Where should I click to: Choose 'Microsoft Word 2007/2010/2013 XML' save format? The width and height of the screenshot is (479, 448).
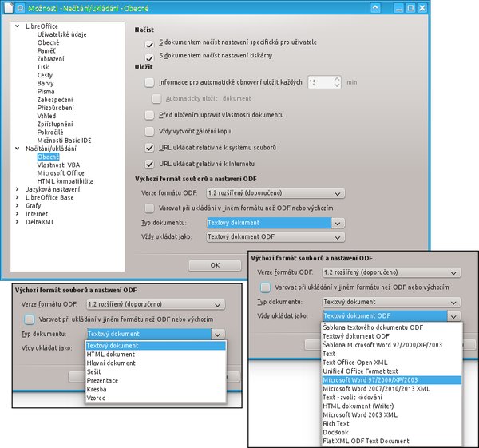tap(392, 389)
